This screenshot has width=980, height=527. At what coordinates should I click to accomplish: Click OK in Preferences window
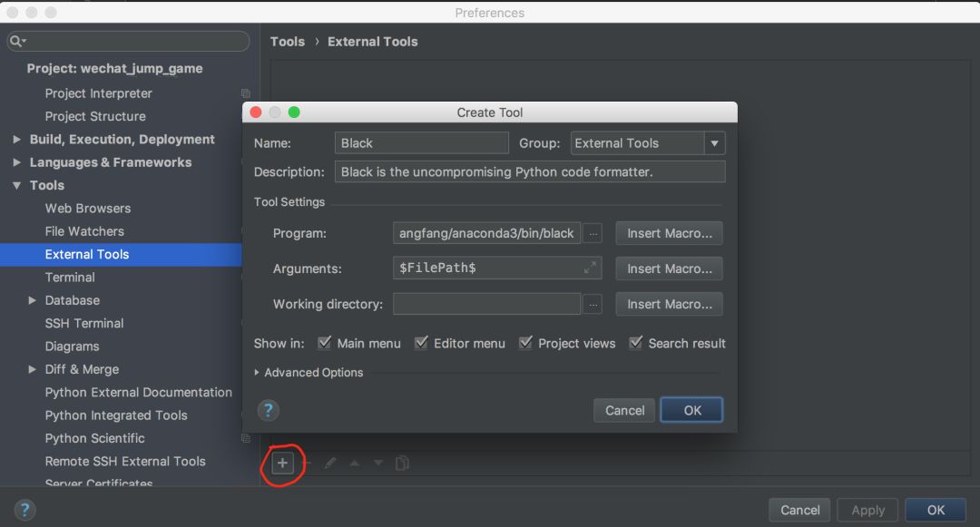[936, 510]
